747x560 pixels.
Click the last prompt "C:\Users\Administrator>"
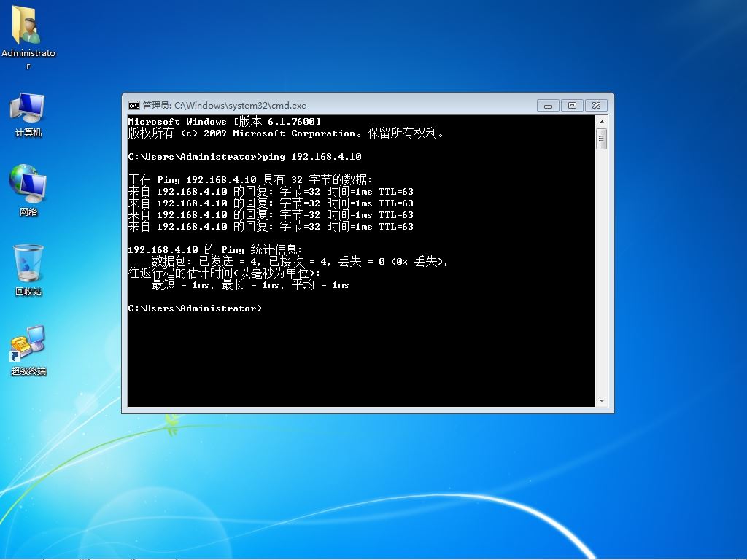point(195,308)
